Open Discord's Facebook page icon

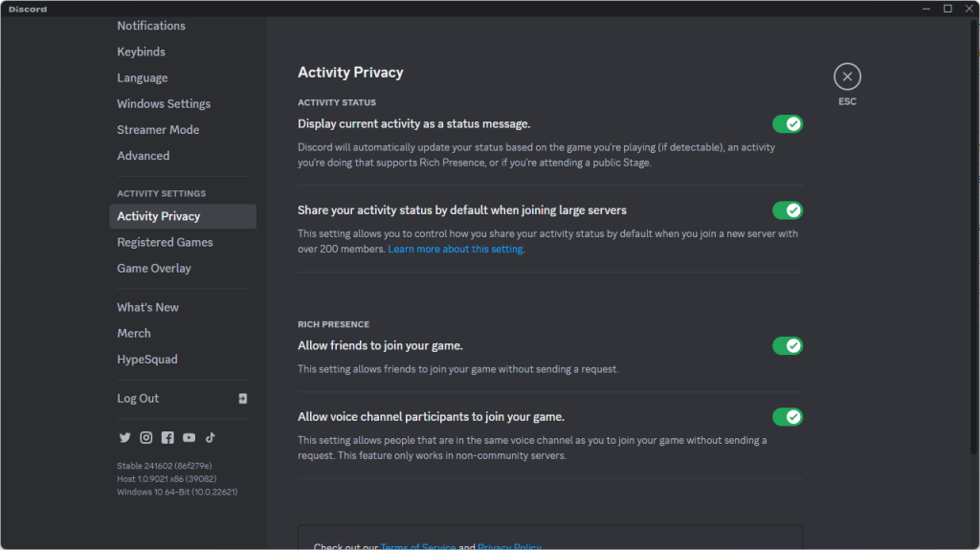(167, 437)
